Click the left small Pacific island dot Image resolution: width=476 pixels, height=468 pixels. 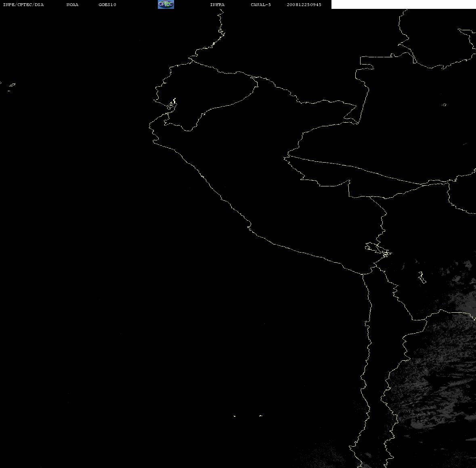(x=235, y=416)
